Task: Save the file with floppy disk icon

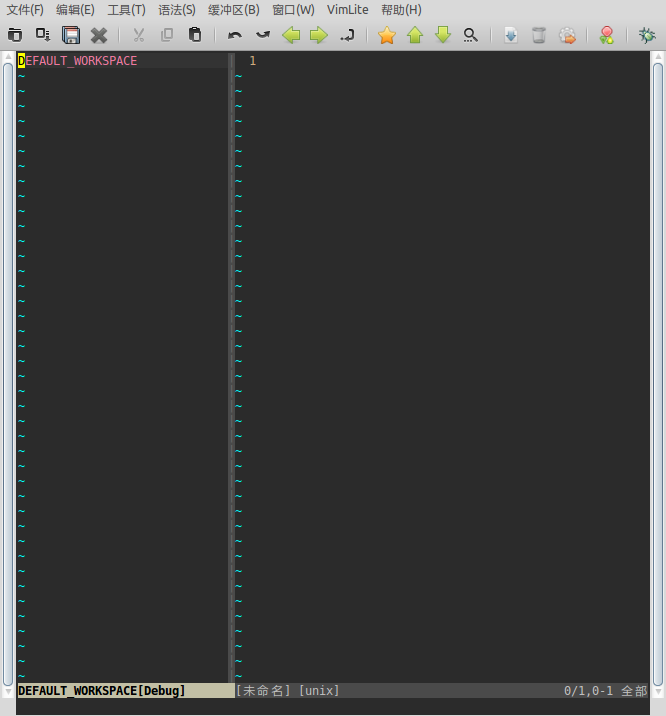Action: (x=71, y=35)
